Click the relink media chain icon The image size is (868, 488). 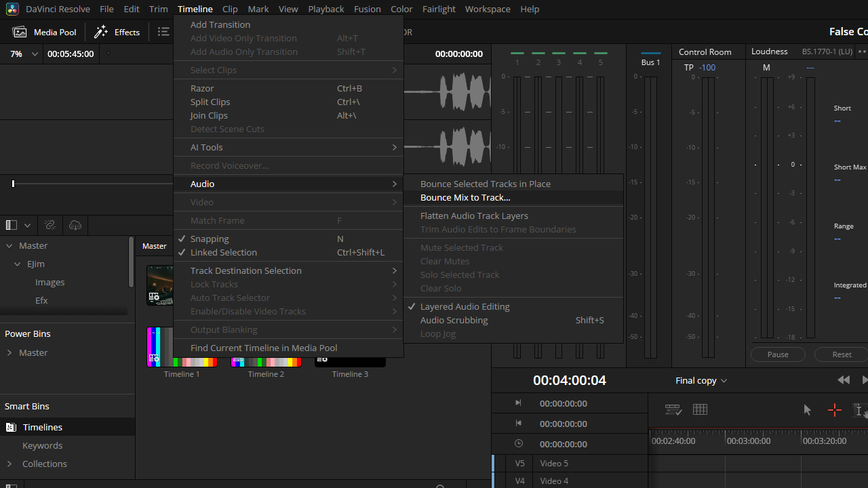point(50,225)
